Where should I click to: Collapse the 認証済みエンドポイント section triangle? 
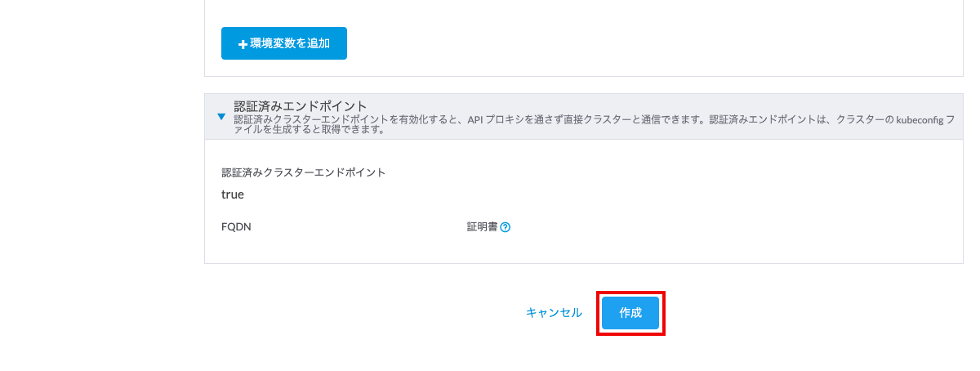point(221,117)
